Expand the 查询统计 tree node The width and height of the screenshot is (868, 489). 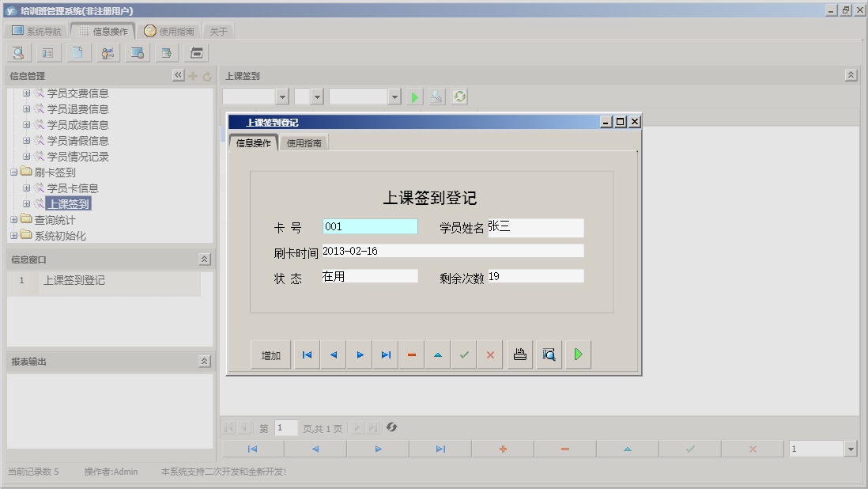pos(13,219)
